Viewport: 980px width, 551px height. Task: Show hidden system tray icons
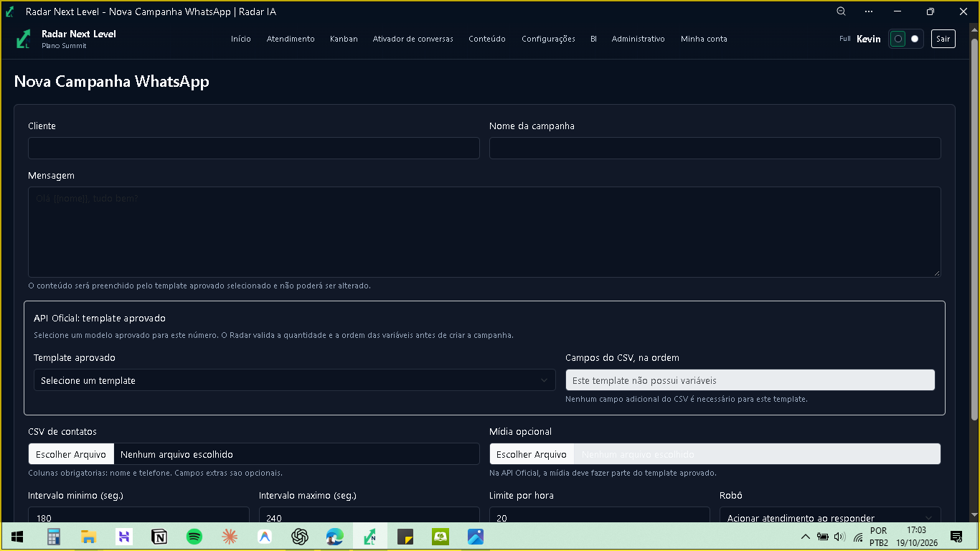[x=806, y=537]
